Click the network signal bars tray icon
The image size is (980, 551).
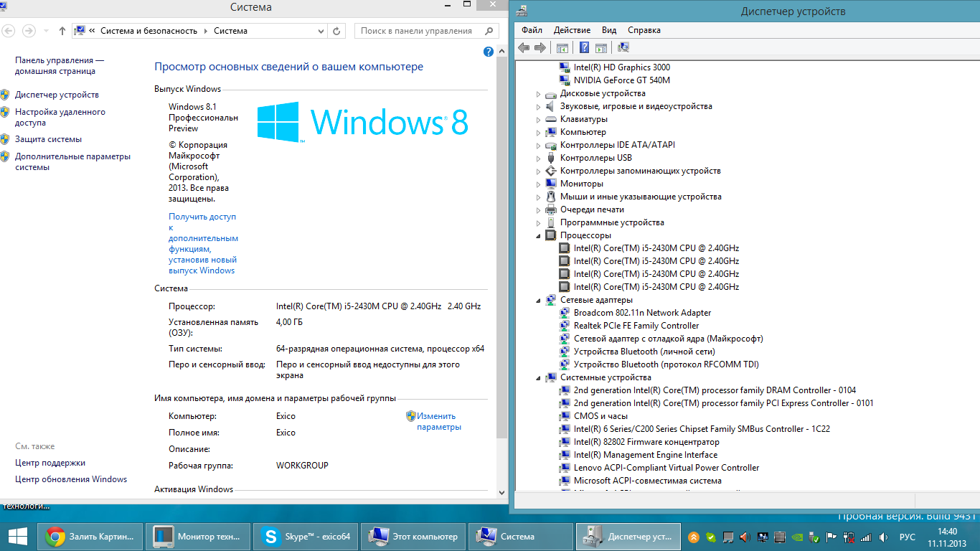click(866, 537)
